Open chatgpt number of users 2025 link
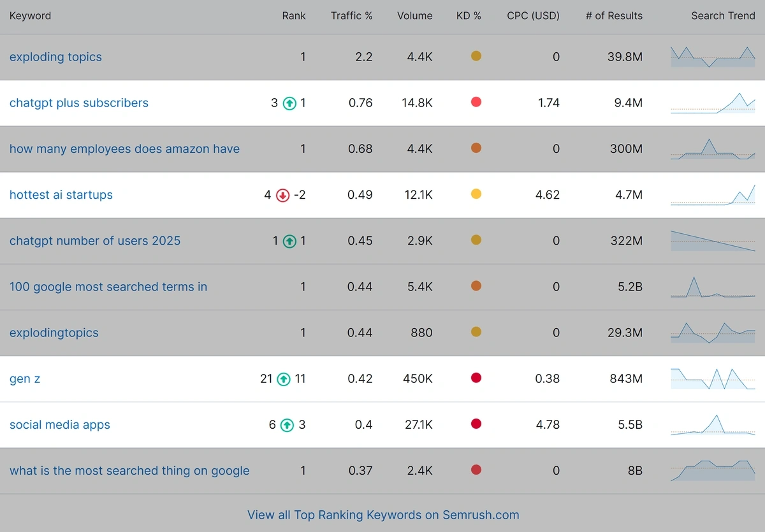 [x=95, y=241]
